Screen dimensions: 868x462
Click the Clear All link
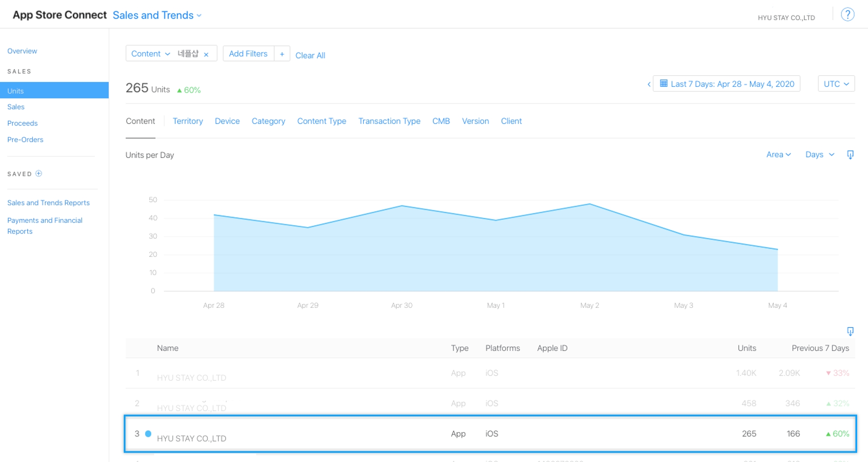(310, 56)
